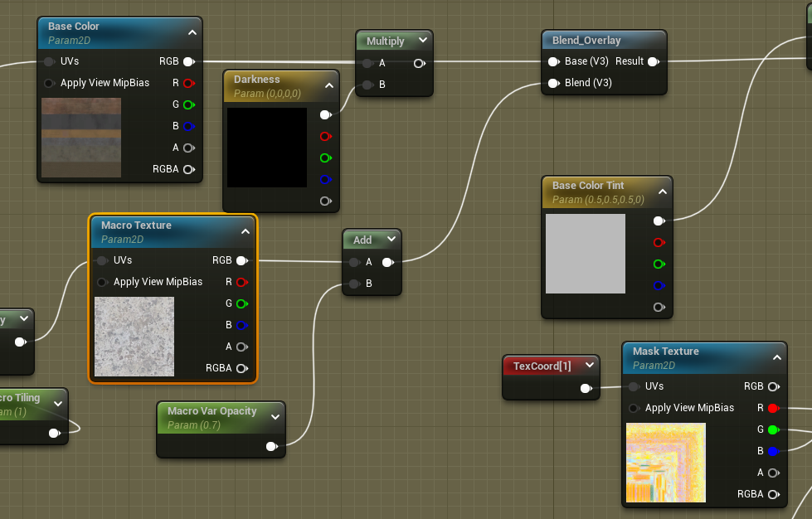Viewport: 812px width, 519px height.
Task: Collapse the Mask Texture node
Action: 777,357
